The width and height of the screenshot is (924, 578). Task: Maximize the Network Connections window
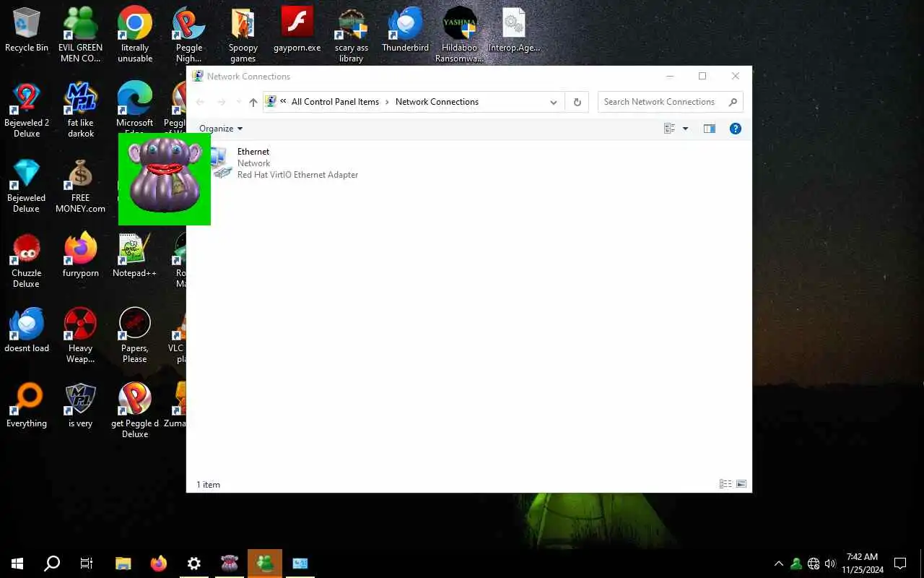pyautogui.click(x=702, y=76)
